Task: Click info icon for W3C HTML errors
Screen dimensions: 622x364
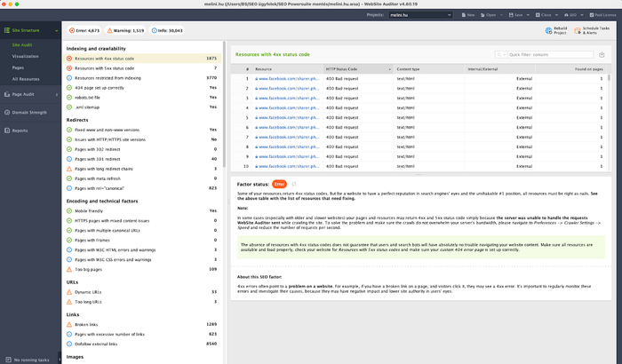Action: pyautogui.click(x=69, y=249)
